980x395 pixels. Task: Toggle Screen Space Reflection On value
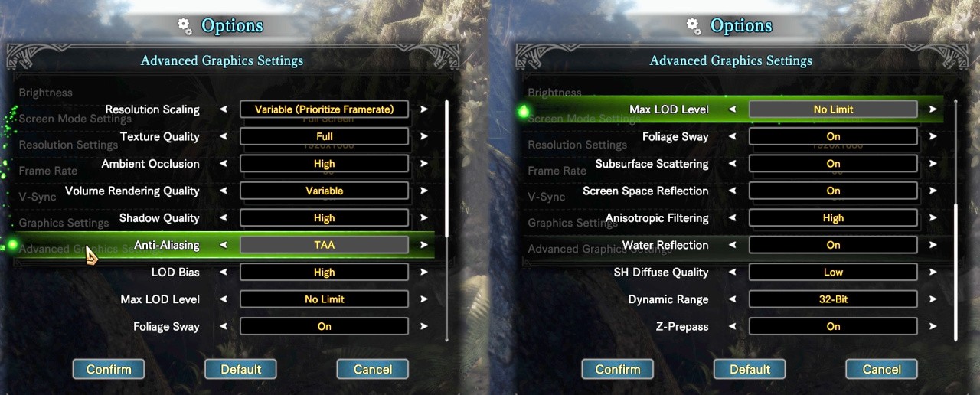click(833, 191)
